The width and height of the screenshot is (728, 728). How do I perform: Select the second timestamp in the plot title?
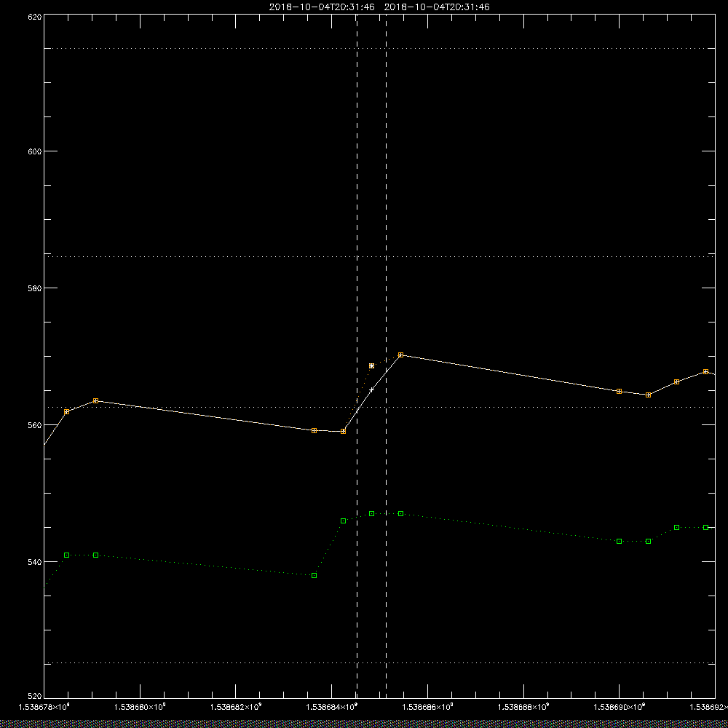[437, 7]
